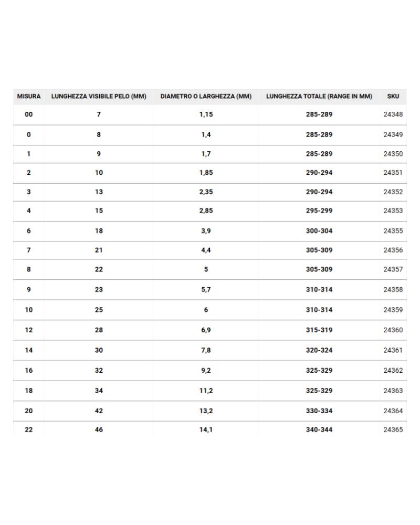Click SKU number 24353
Image resolution: width=420 pixels, height=525 pixels.
(393, 211)
